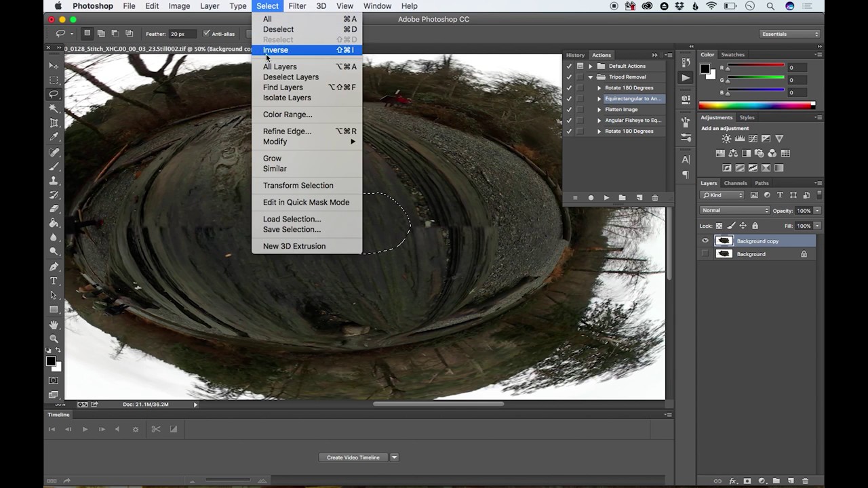Switch to the History tab
This screenshot has height=488, width=868.
coord(575,55)
